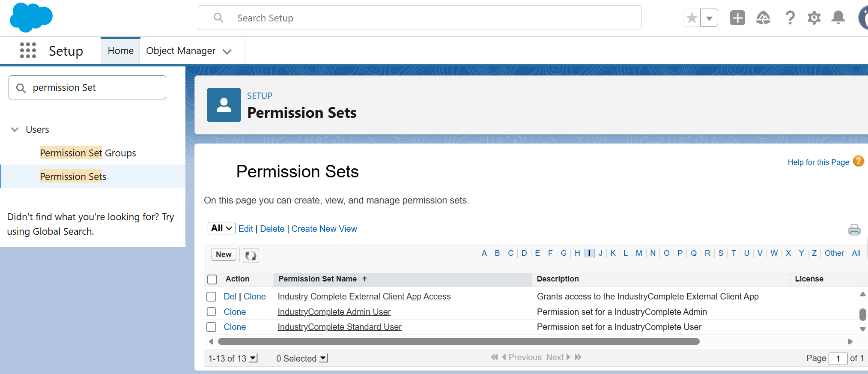Click the Page number input field
868x374 pixels.
(838, 358)
